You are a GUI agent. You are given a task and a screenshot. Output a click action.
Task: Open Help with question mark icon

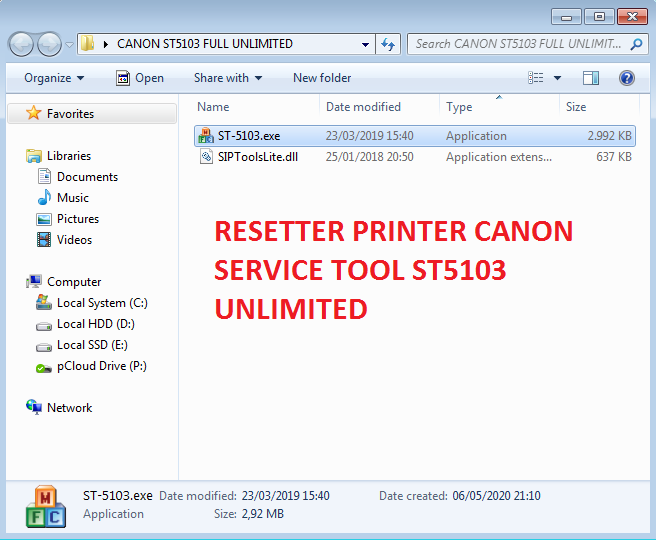627,78
